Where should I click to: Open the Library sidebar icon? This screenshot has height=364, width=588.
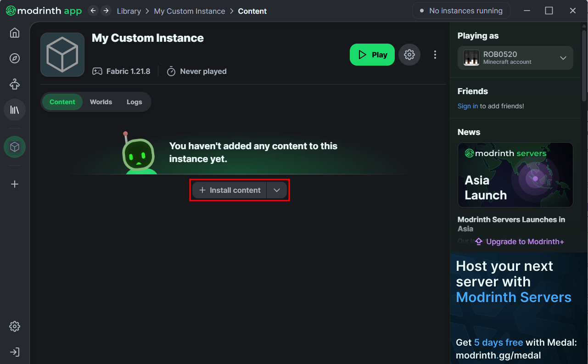click(15, 110)
